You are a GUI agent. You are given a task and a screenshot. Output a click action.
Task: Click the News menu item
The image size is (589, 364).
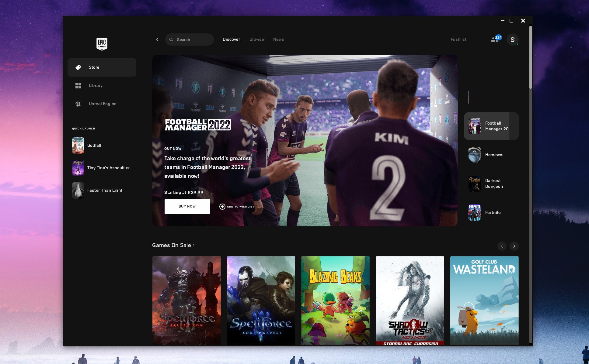tap(278, 39)
